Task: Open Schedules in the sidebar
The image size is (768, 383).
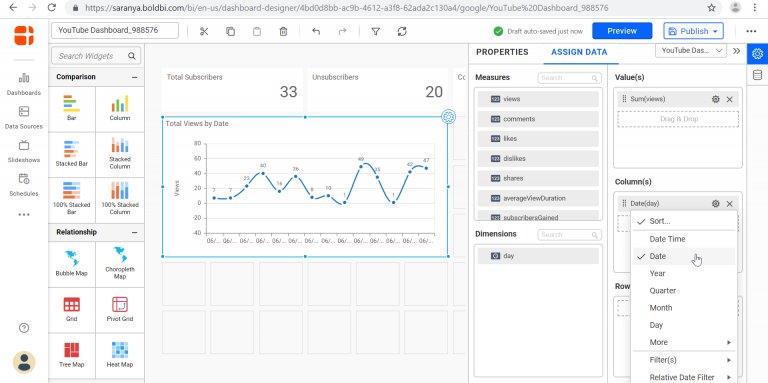Action: (x=24, y=185)
